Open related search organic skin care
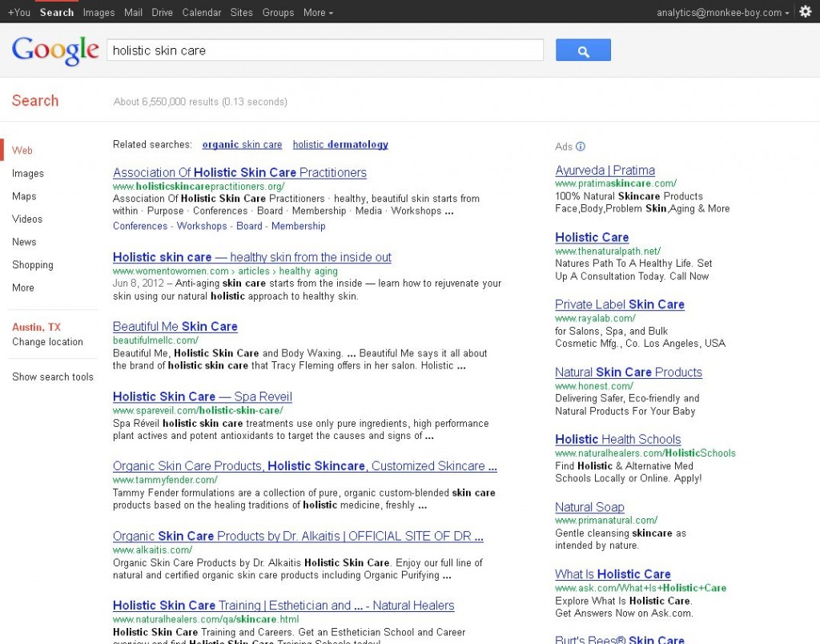The width and height of the screenshot is (820, 644). [242, 144]
